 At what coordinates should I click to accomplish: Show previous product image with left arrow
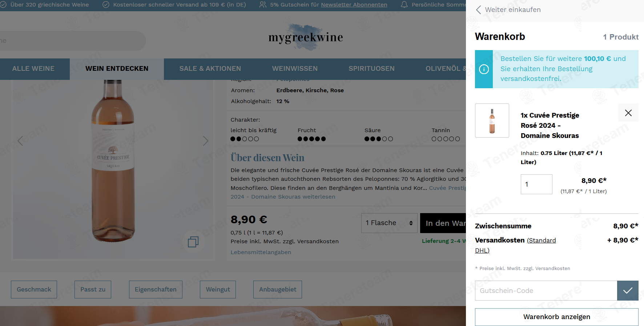coord(20,141)
